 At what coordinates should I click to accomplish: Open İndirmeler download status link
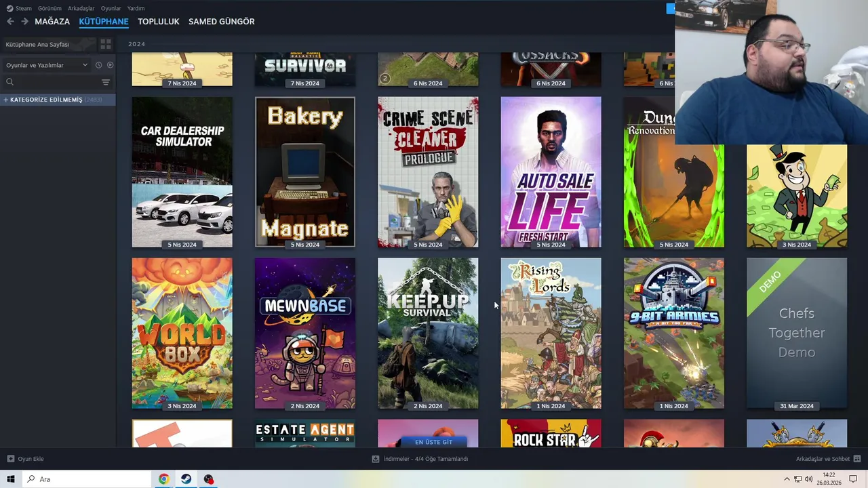click(420, 459)
